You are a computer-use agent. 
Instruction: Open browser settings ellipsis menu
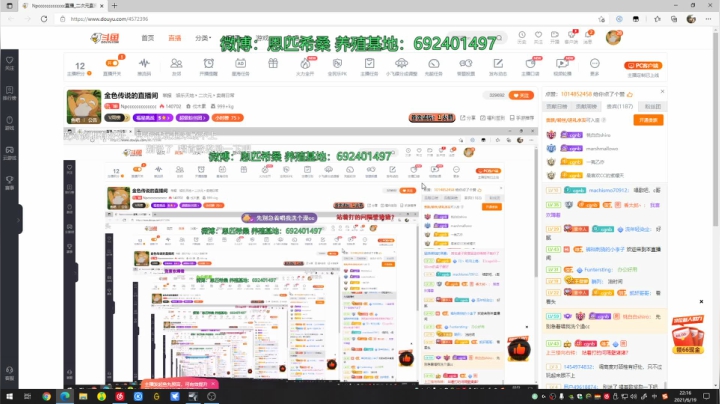[708, 19]
